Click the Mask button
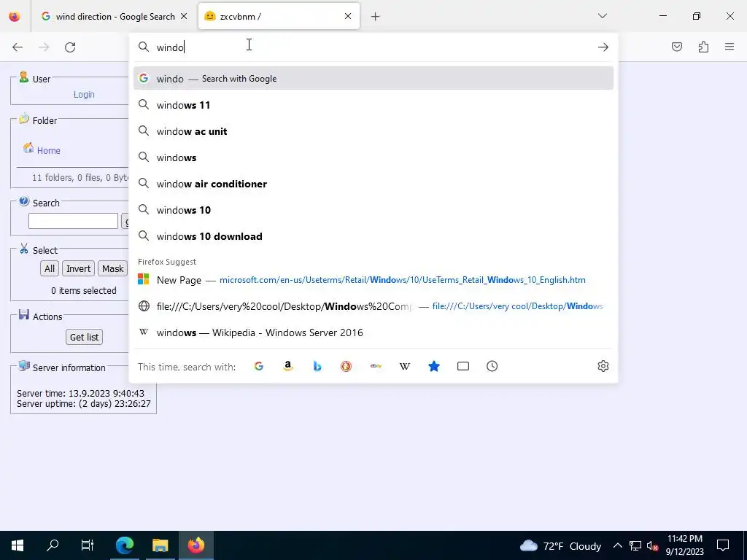Screen dimensions: 747x560 [x=112, y=268]
